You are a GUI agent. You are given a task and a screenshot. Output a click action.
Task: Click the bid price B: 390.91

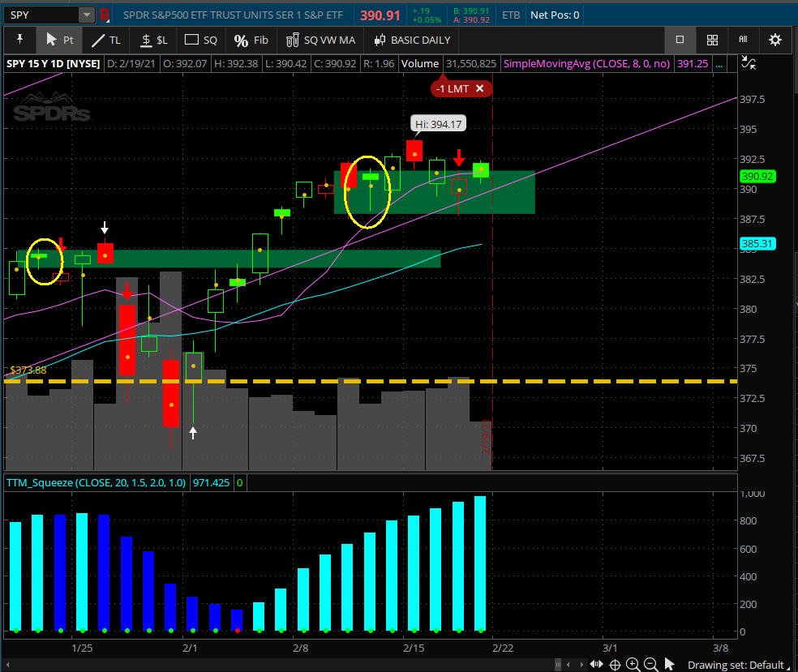[x=471, y=11]
